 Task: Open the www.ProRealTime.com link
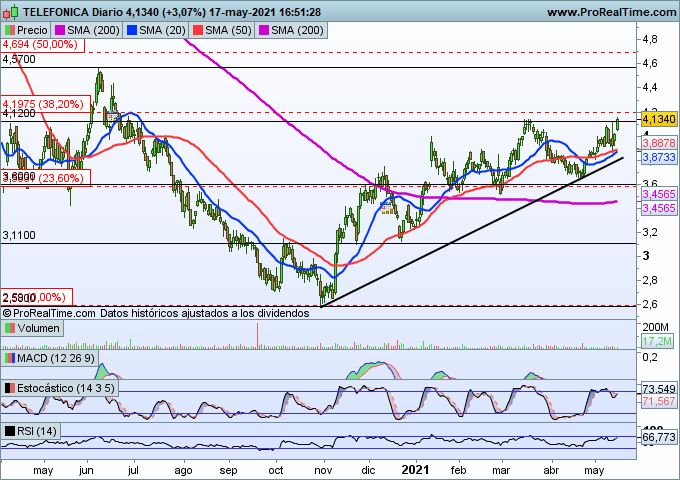coord(611,12)
